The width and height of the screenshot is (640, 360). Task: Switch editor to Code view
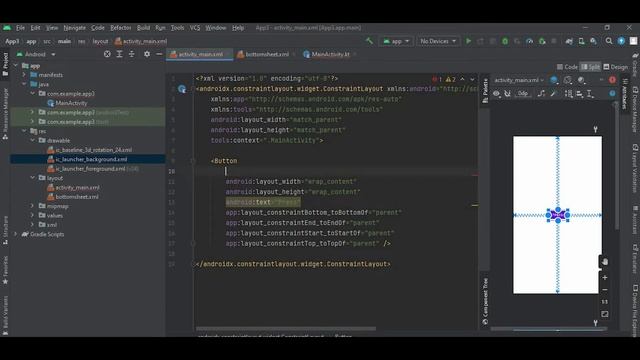tap(567, 67)
